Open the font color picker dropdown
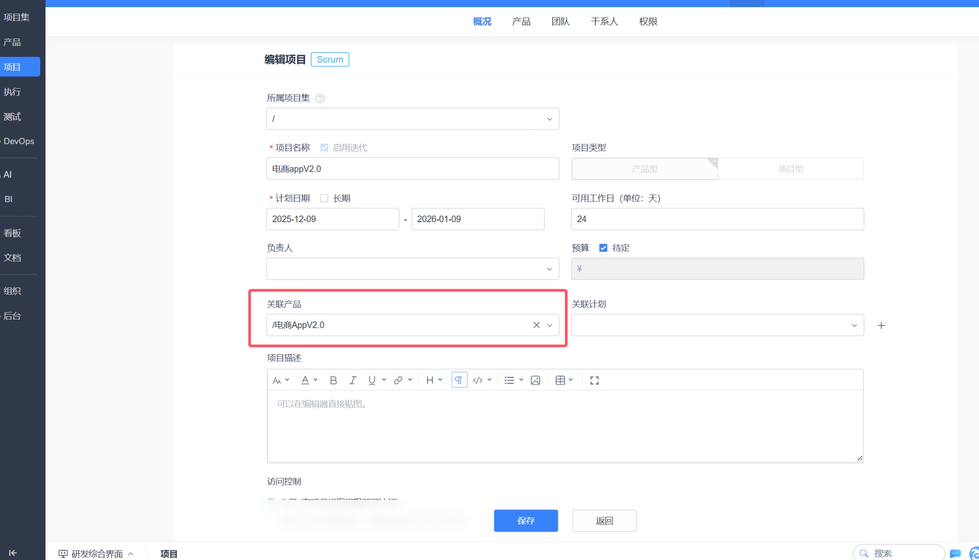Screen dimensions: 979x560 click(315, 380)
